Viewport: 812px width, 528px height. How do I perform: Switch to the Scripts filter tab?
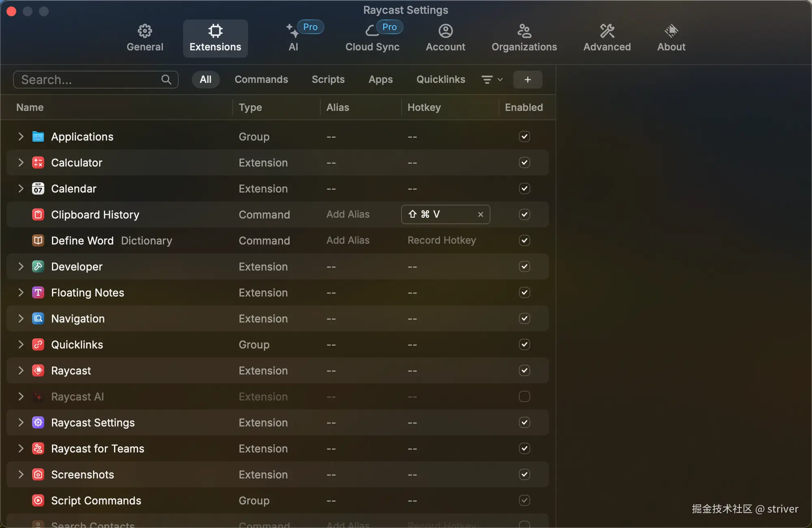(x=328, y=80)
